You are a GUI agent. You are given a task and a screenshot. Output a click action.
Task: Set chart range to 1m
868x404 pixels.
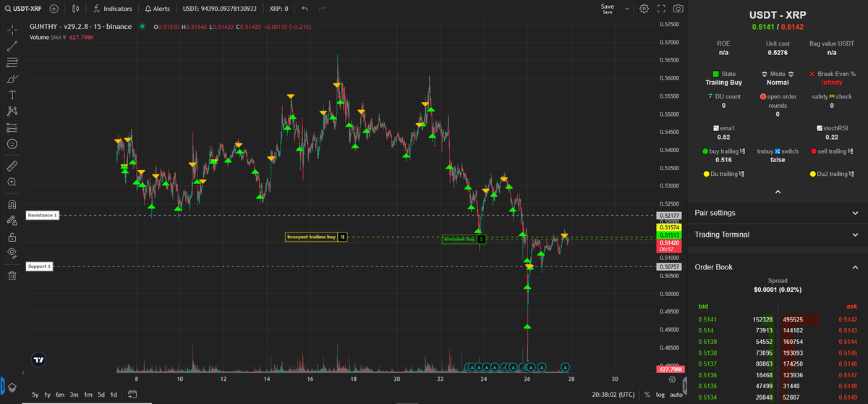pos(88,395)
